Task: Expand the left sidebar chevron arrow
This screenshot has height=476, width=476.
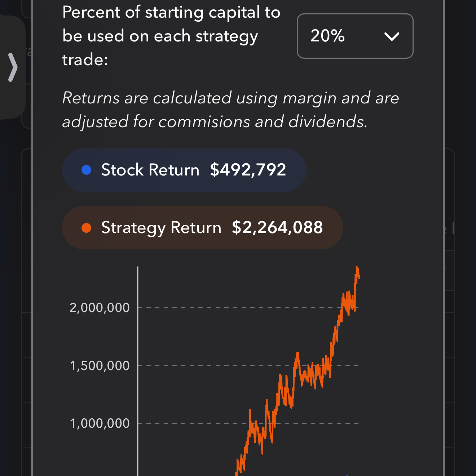Action: tap(13, 67)
